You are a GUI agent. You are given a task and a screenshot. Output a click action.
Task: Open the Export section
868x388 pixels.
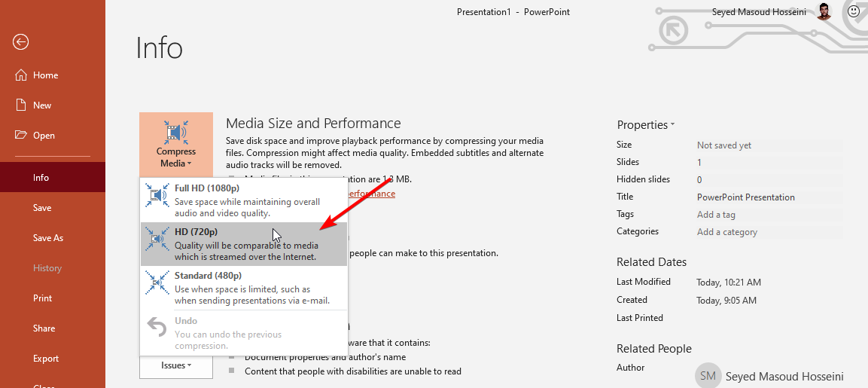click(46, 358)
